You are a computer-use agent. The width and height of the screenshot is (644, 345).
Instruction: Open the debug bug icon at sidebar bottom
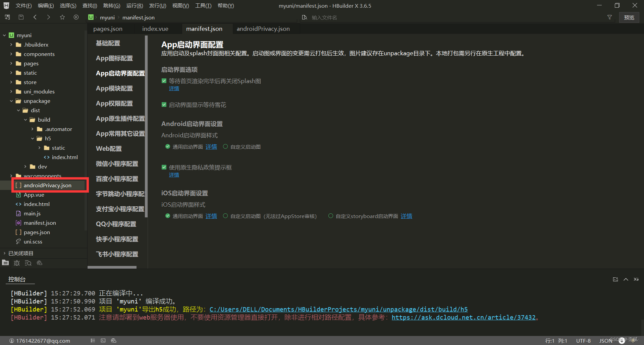pyautogui.click(x=17, y=263)
